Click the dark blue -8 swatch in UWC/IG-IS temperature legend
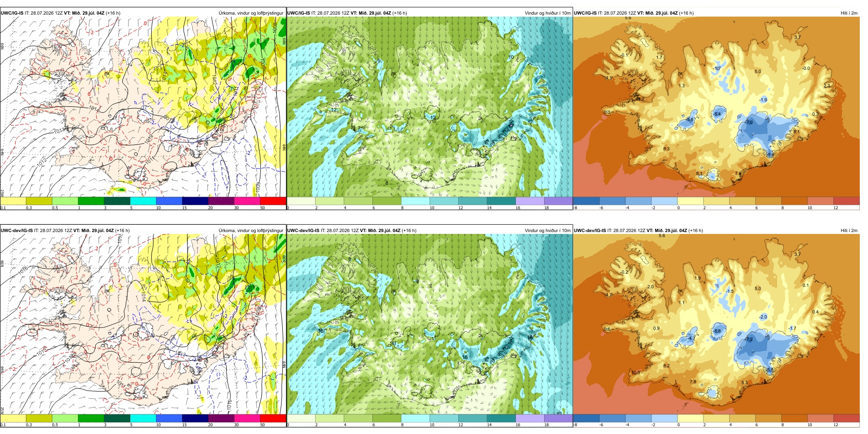868x434 pixels. pyautogui.click(x=586, y=201)
